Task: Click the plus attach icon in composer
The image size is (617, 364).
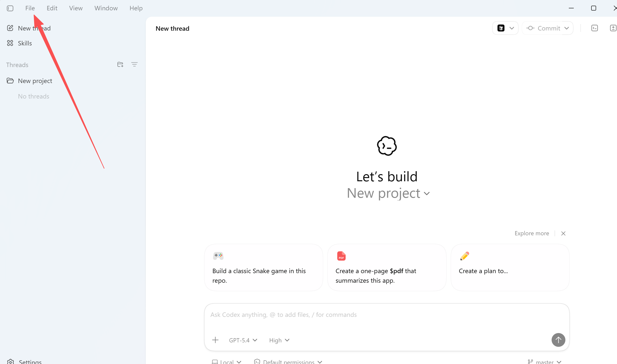Action: pyautogui.click(x=215, y=340)
